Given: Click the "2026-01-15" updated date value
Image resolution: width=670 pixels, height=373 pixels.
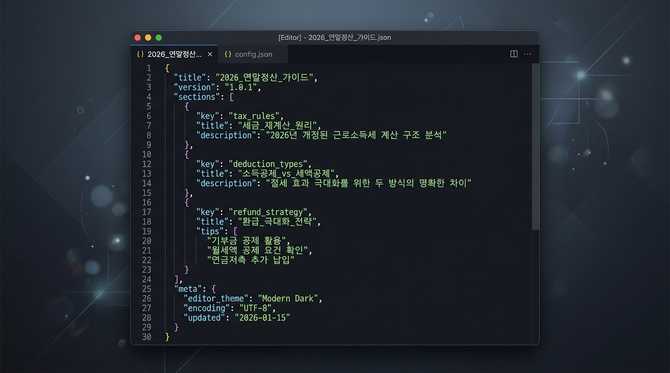Looking at the screenshot, I should click(x=262, y=318).
